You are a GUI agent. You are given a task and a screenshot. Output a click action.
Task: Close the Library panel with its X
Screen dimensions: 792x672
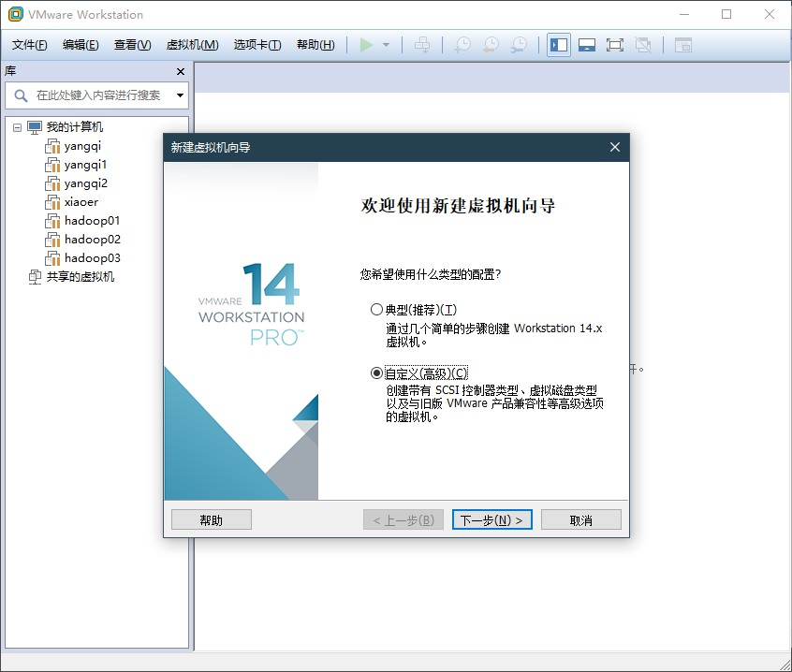(181, 72)
